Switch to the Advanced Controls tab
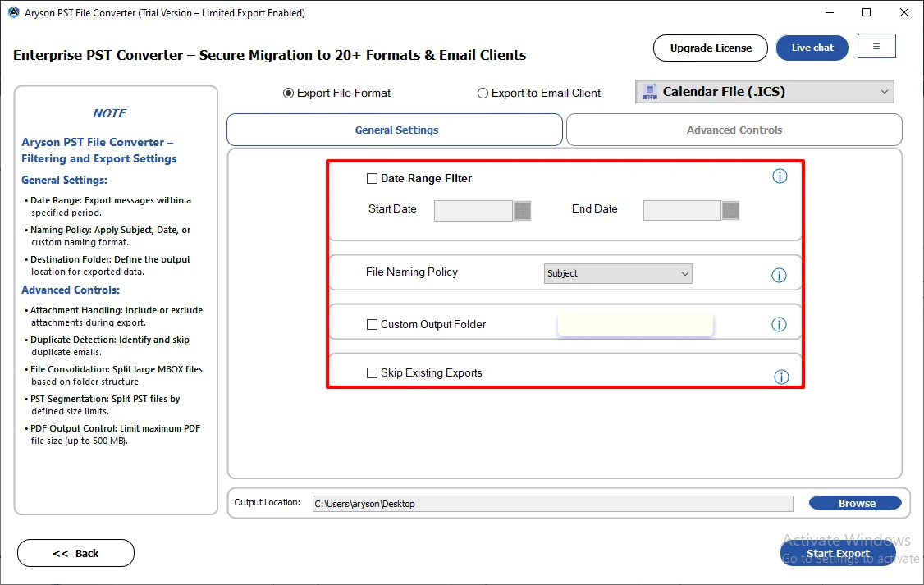Screen dimensions: 924x585 734,130
